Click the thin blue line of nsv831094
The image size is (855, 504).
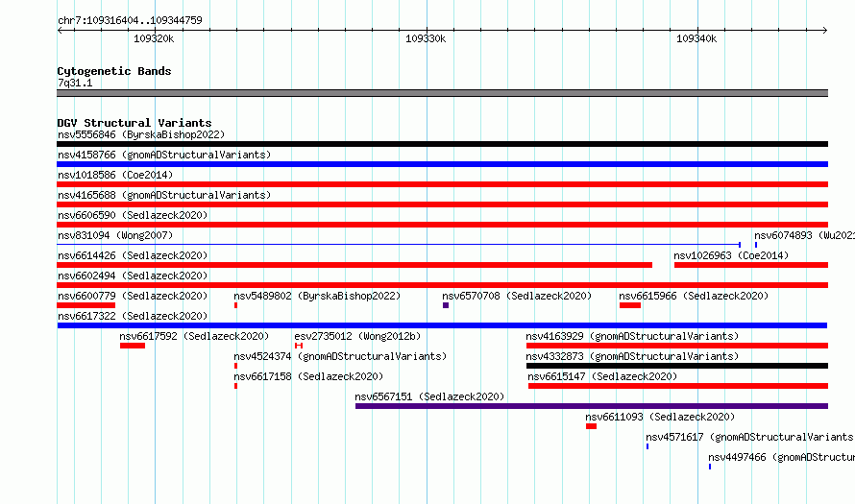click(x=399, y=245)
